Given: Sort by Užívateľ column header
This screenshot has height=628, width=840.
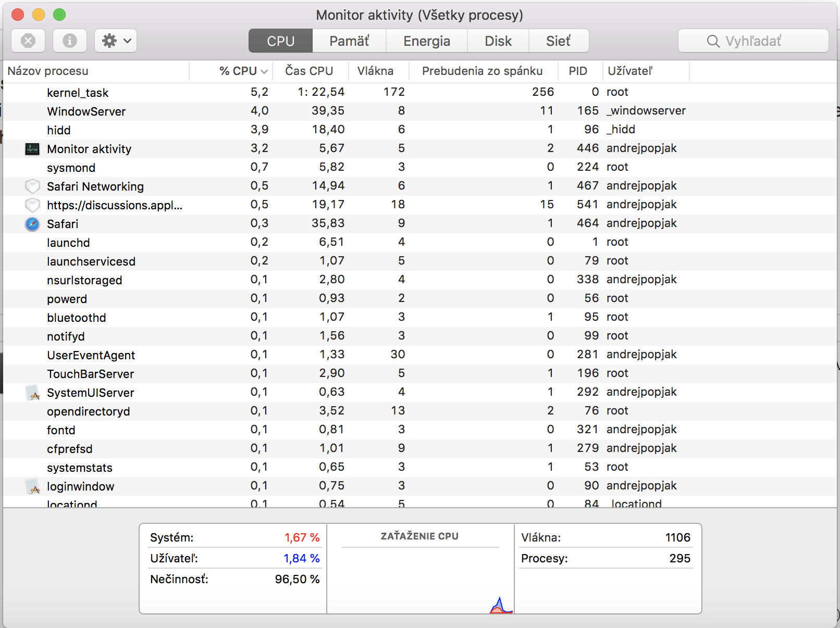Looking at the screenshot, I should click(x=646, y=71).
